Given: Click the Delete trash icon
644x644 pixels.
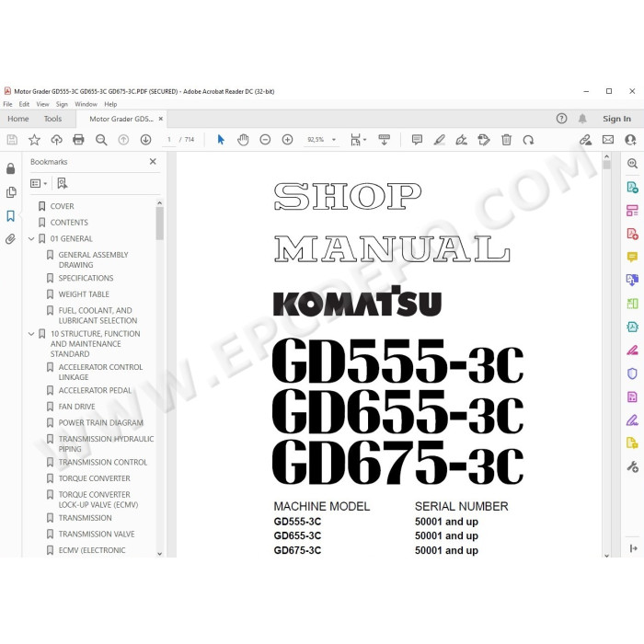Looking at the screenshot, I should pyautogui.click(x=506, y=140).
